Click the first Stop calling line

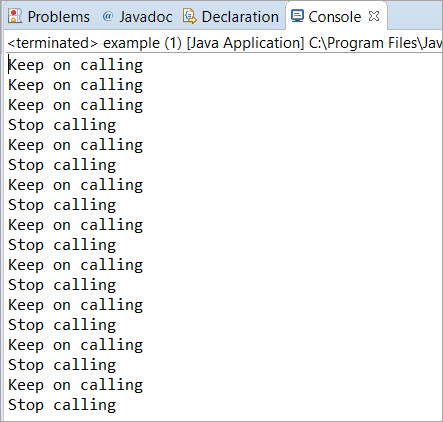tap(62, 125)
